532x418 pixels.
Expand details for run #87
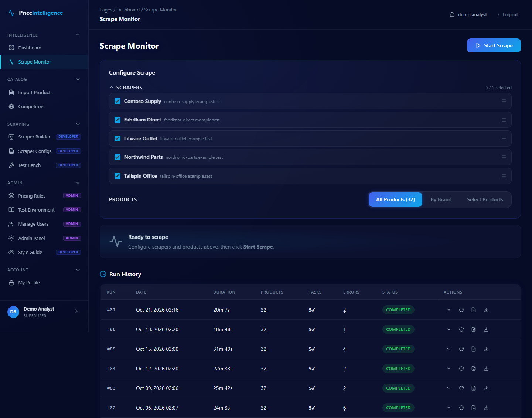click(x=449, y=310)
